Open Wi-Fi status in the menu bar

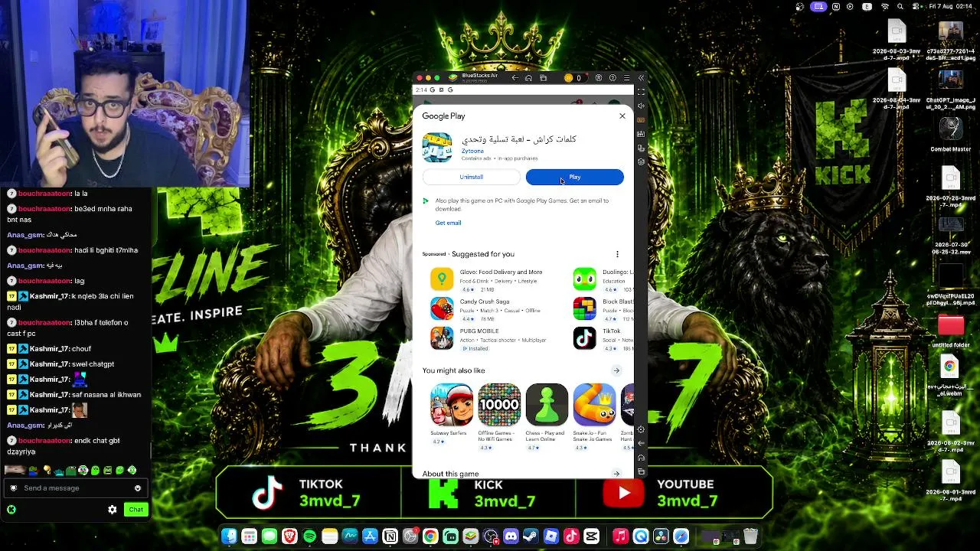point(885,7)
